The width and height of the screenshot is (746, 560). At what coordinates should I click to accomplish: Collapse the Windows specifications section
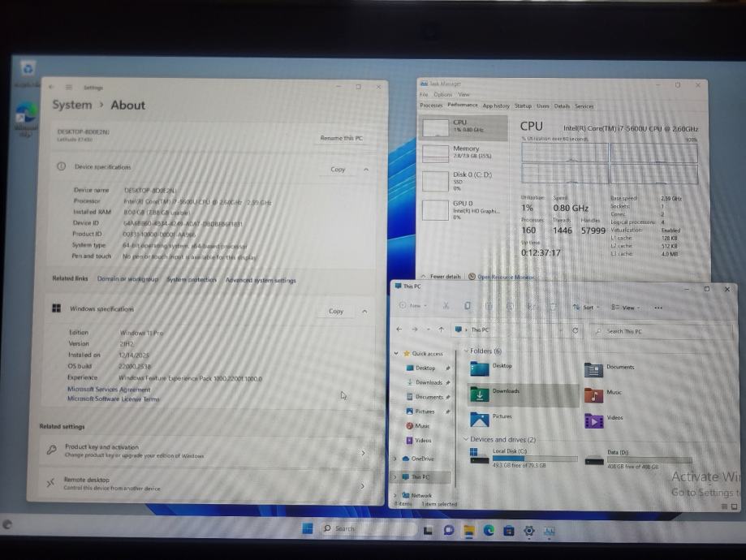[x=364, y=311]
